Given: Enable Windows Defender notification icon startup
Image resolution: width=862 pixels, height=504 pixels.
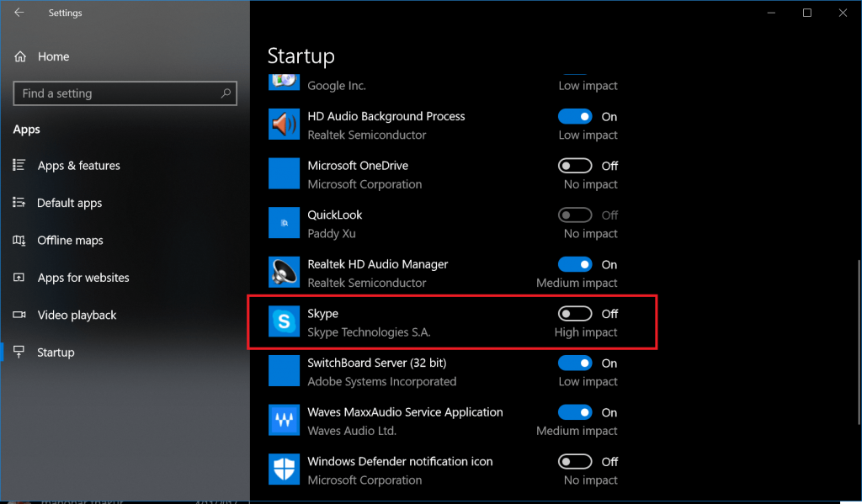Looking at the screenshot, I should point(575,462).
